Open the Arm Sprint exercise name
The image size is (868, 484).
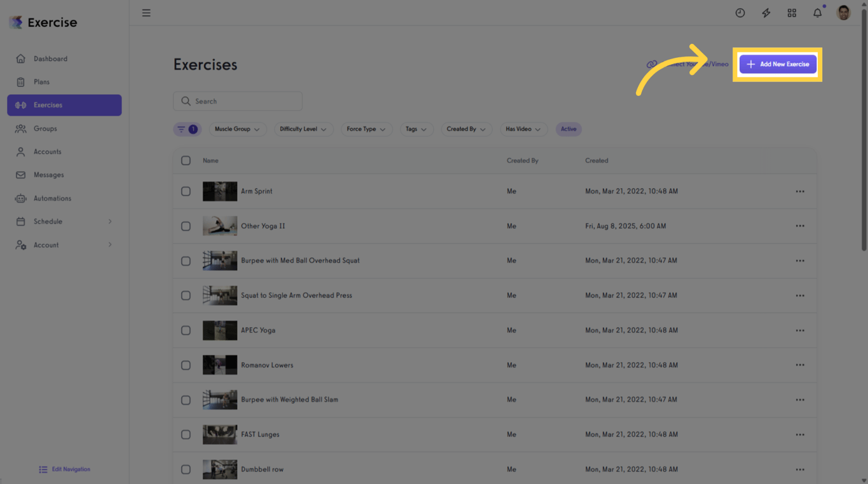coord(257,191)
